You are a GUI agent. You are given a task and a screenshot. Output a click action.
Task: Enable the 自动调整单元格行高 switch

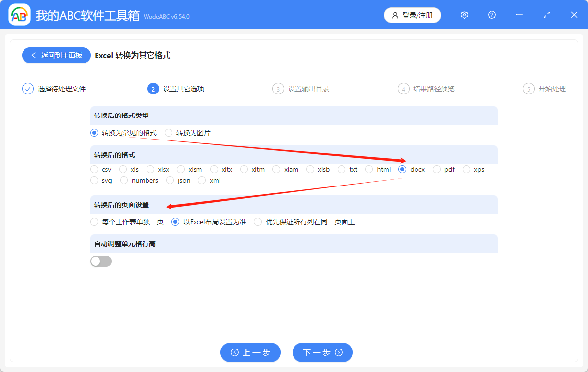point(101,261)
